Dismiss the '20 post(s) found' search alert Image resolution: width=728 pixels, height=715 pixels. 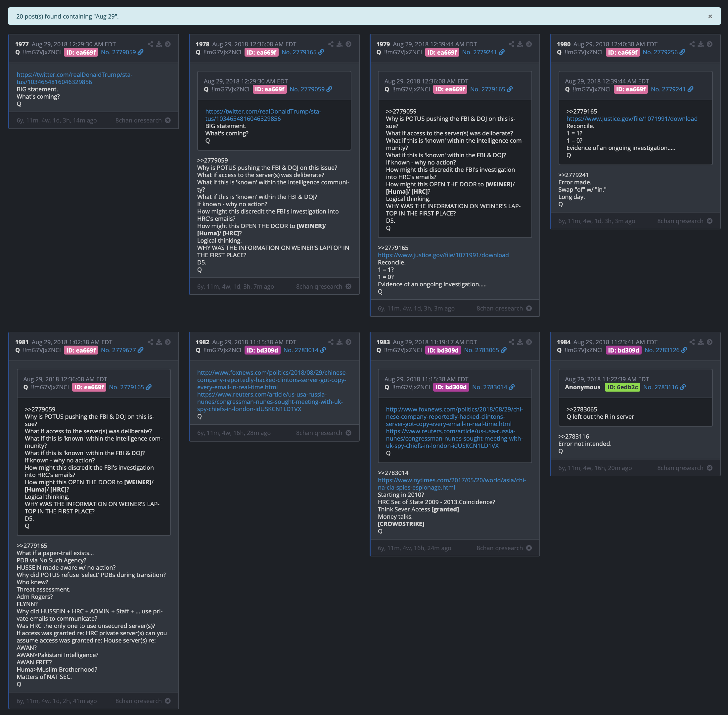click(x=710, y=16)
